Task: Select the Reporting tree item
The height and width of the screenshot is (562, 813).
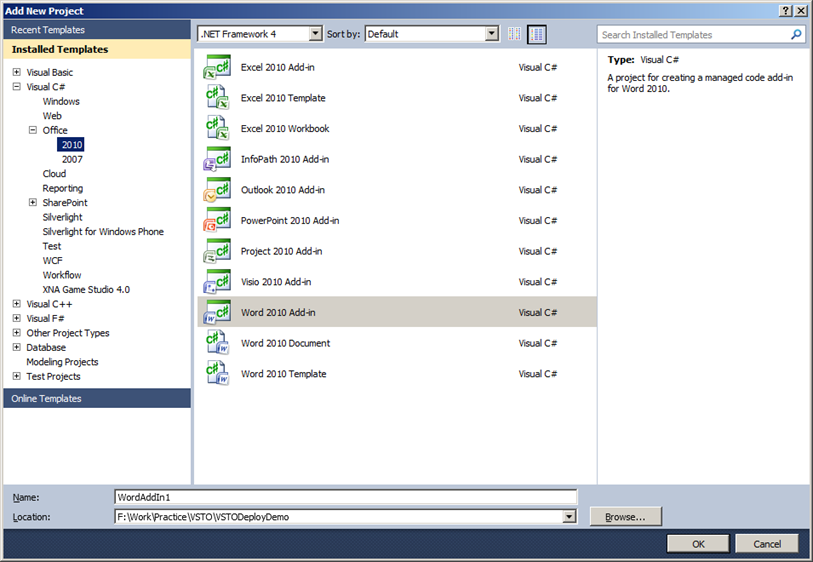Action: (x=63, y=188)
